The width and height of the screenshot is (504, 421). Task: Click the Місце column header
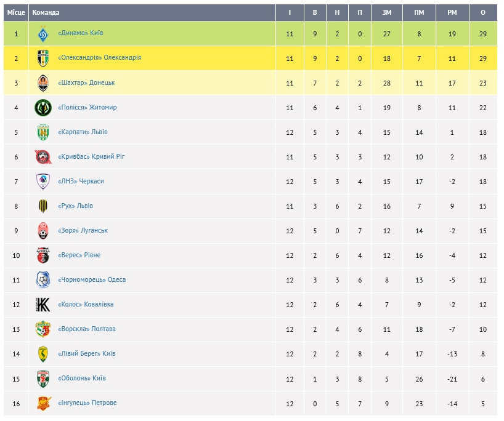pyautogui.click(x=15, y=12)
